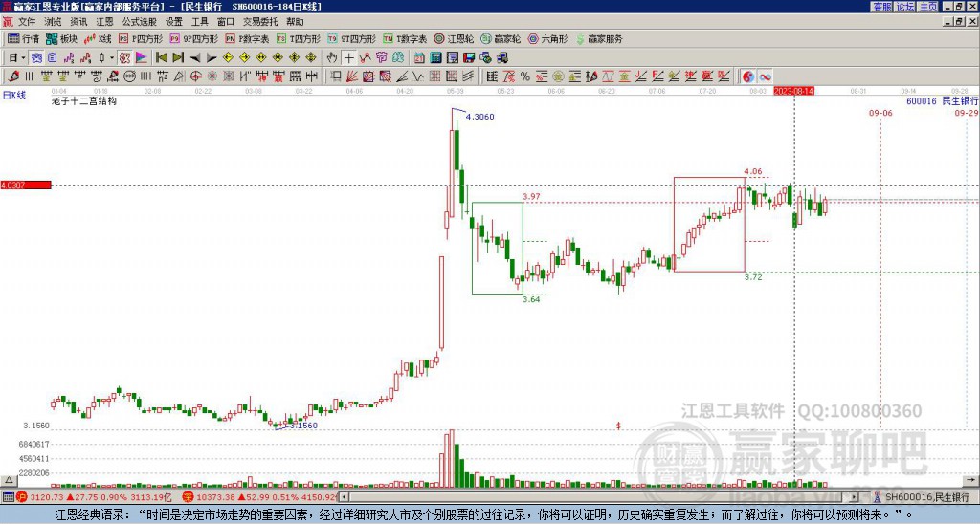Click scrollbar right arrow at bottom

(854, 497)
